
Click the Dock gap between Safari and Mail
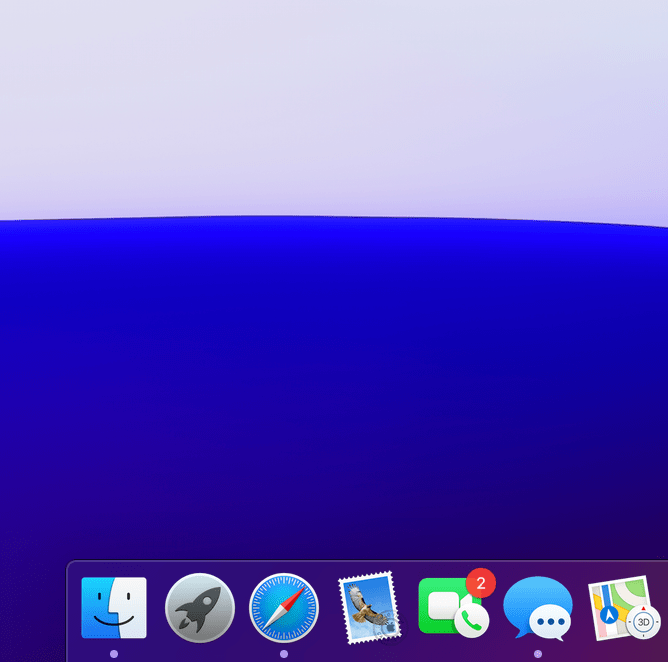coord(328,610)
